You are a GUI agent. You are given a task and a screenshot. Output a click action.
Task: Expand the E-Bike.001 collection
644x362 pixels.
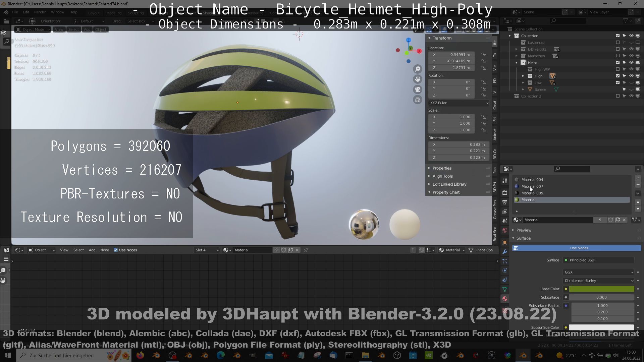click(517, 49)
